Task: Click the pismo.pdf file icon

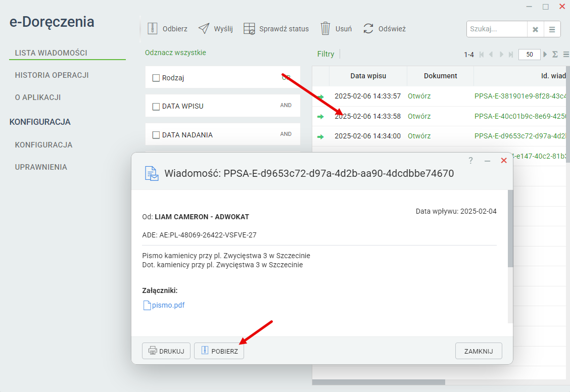Action: click(x=147, y=305)
